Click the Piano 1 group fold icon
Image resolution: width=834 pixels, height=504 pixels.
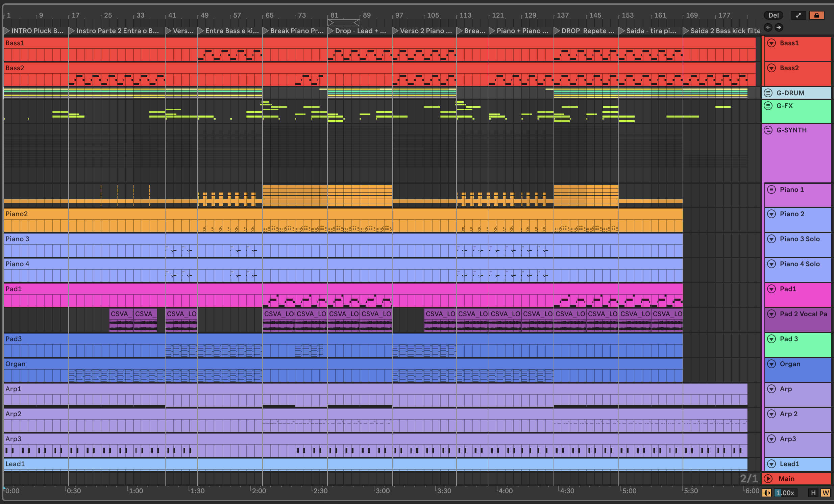click(771, 190)
